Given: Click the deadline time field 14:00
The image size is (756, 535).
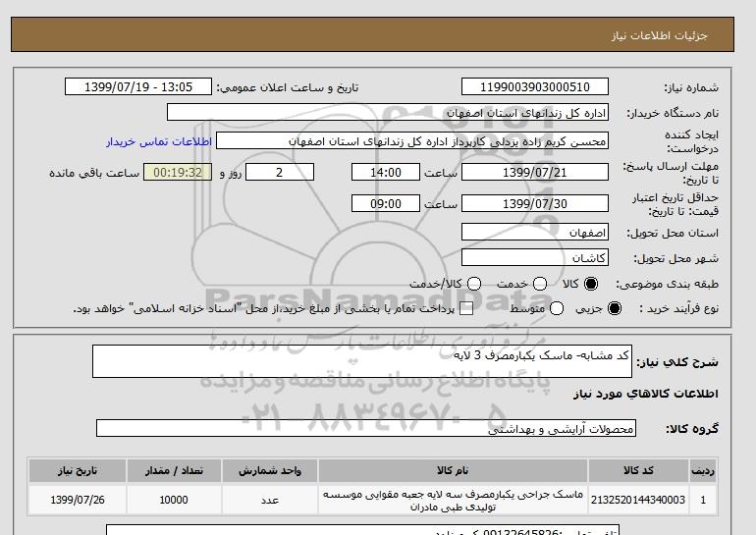Looking at the screenshot, I should [386, 172].
